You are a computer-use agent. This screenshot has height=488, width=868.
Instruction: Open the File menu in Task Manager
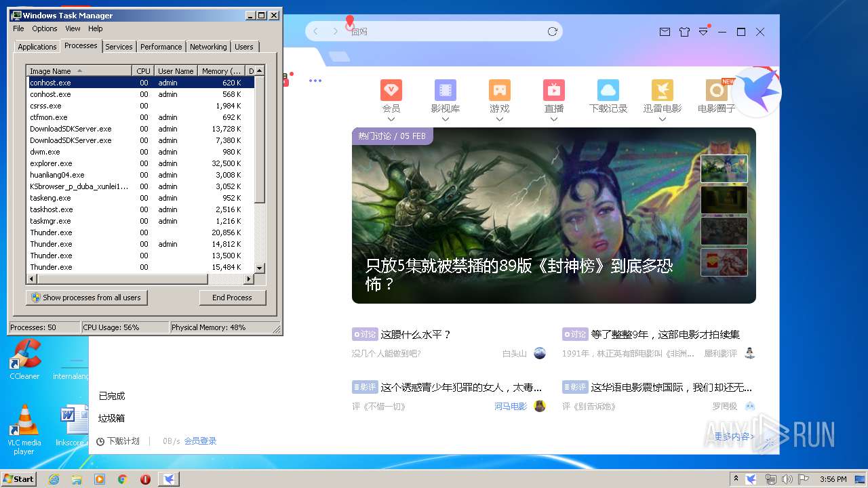18,28
